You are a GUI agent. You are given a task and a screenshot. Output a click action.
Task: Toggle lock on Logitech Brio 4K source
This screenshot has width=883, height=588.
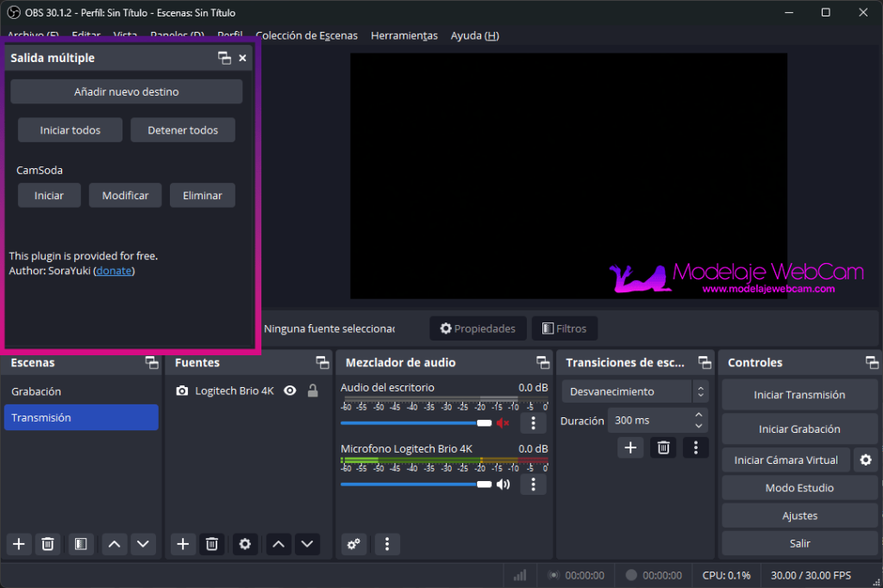tap(313, 391)
